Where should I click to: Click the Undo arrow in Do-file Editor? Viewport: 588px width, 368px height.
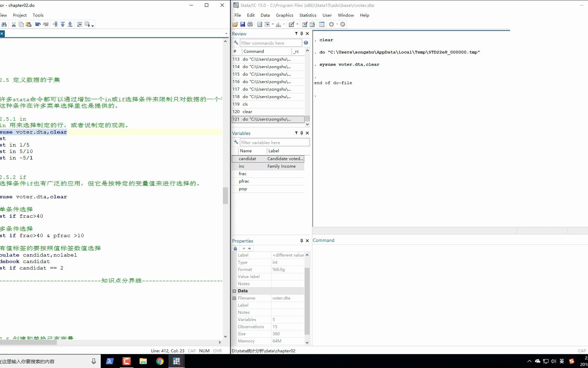tap(38, 24)
